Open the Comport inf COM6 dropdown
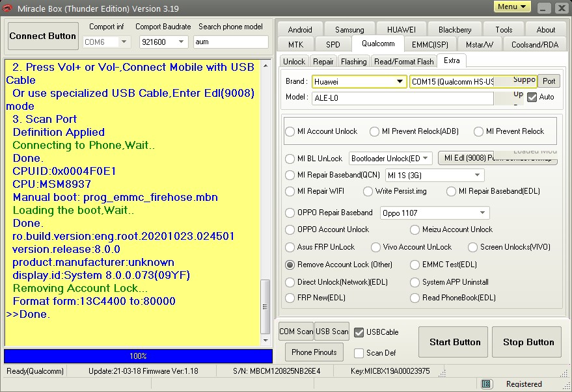Viewport: 572px width, 392px height. tap(124, 42)
